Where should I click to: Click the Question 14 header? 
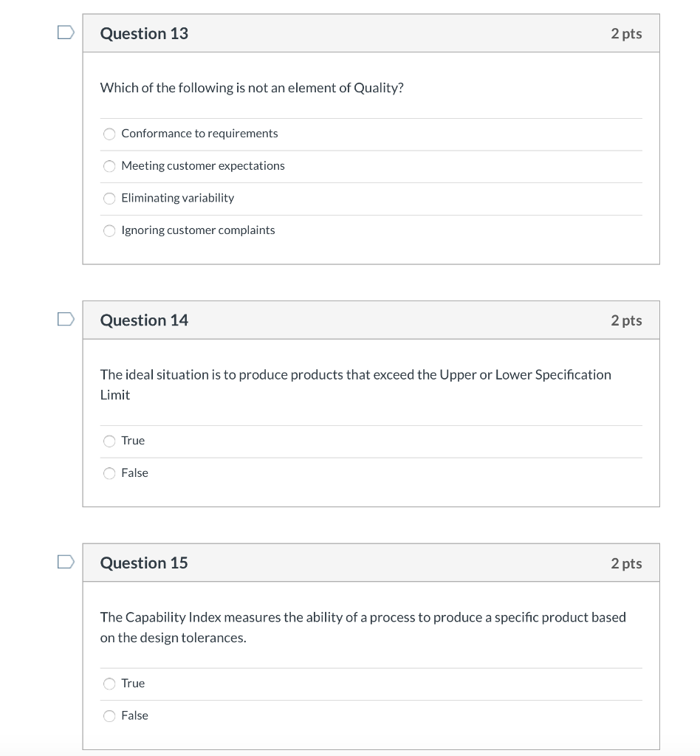tap(144, 320)
